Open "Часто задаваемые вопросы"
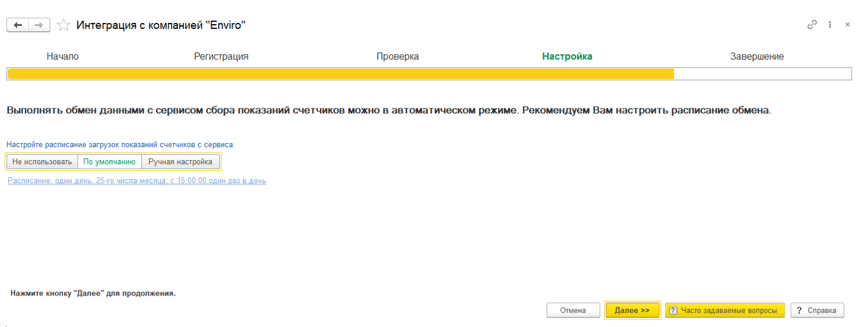 coord(725,311)
